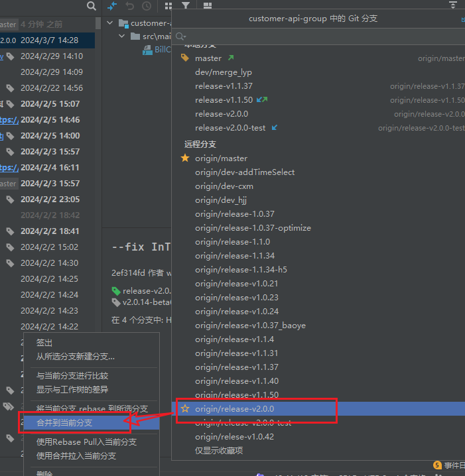This screenshot has width=465, height=476.
Task: Toggle favorite star on origin/release-v2.0.0
Action: pyautogui.click(x=186, y=409)
